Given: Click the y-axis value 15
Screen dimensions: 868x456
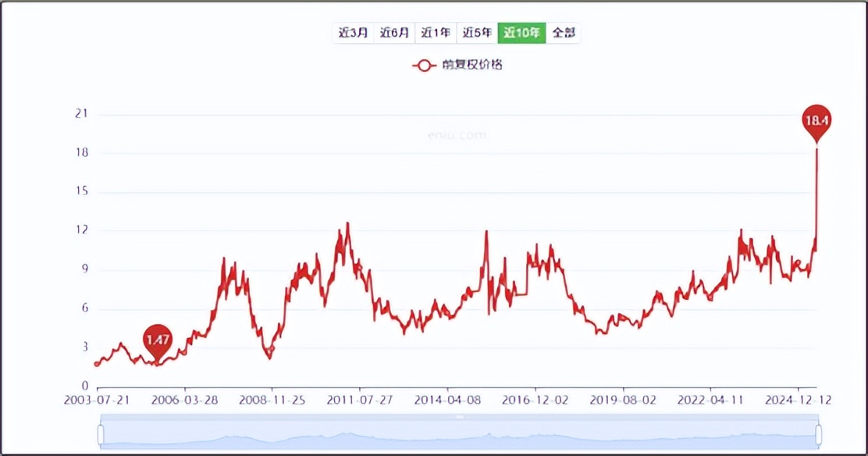Looking at the screenshot, I should (81, 191).
